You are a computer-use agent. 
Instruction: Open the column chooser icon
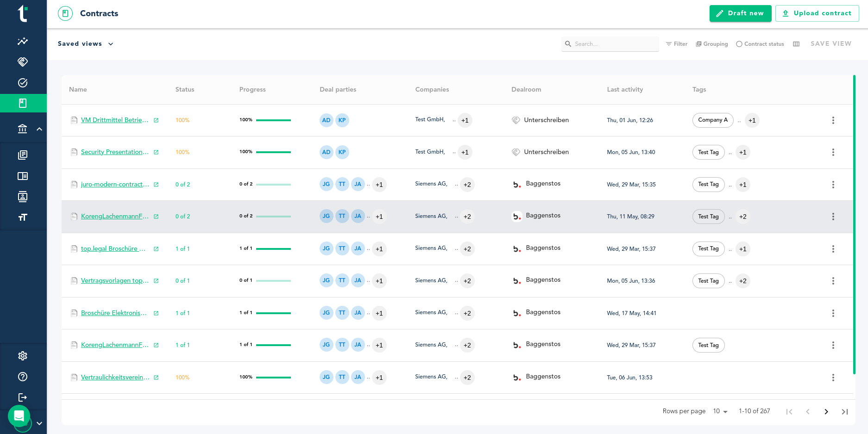pyautogui.click(x=796, y=44)
